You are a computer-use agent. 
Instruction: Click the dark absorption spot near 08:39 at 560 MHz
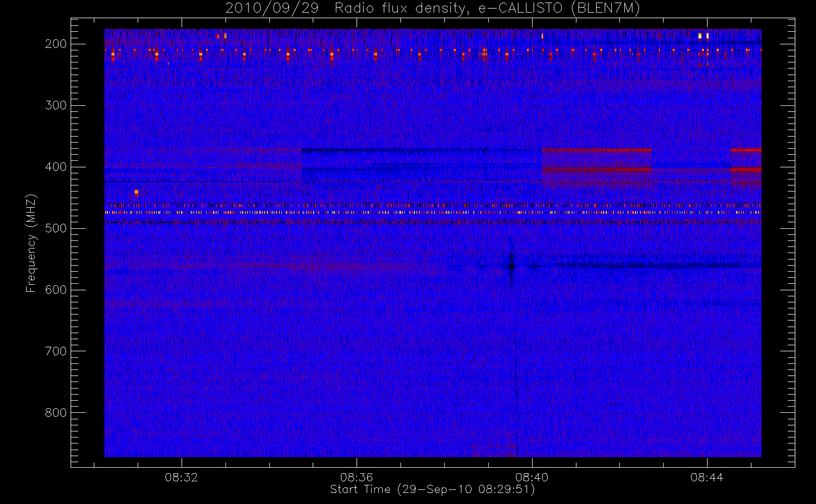click(511, 267)
